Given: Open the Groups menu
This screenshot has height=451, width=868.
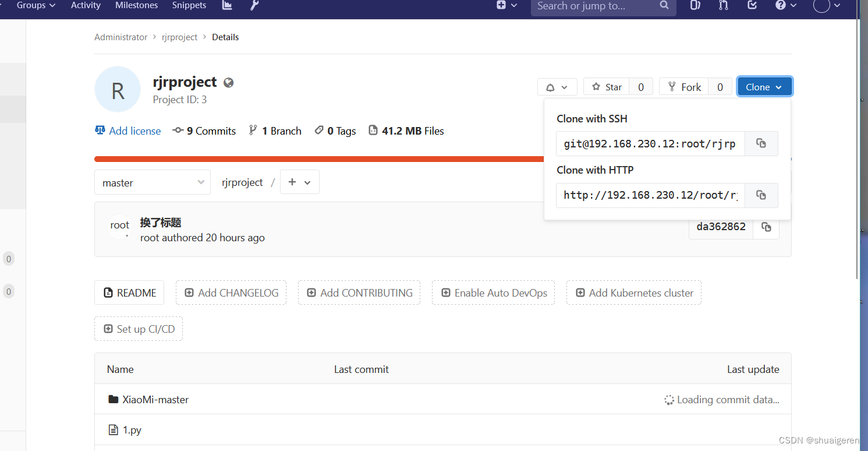Looking at the screenshot, I should 35,6.
